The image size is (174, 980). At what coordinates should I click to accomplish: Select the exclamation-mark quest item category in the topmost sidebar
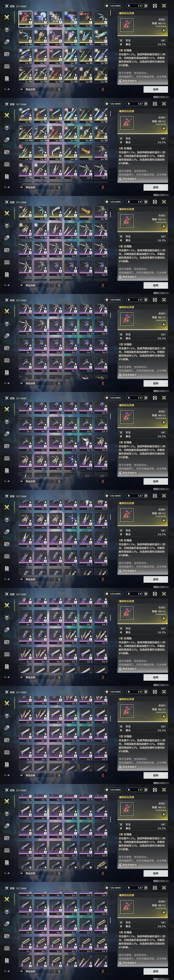point(7,78)
